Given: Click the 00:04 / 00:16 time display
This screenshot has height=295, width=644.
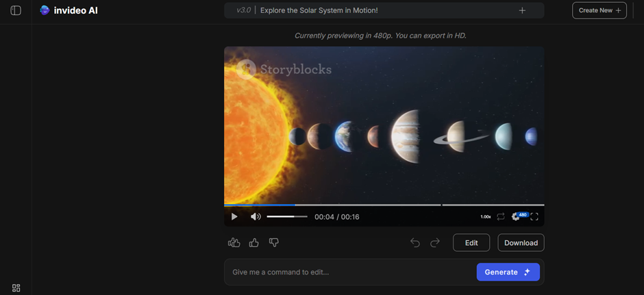Looking at the screenshot, I should pyautogui.click(x=337, y=217).
